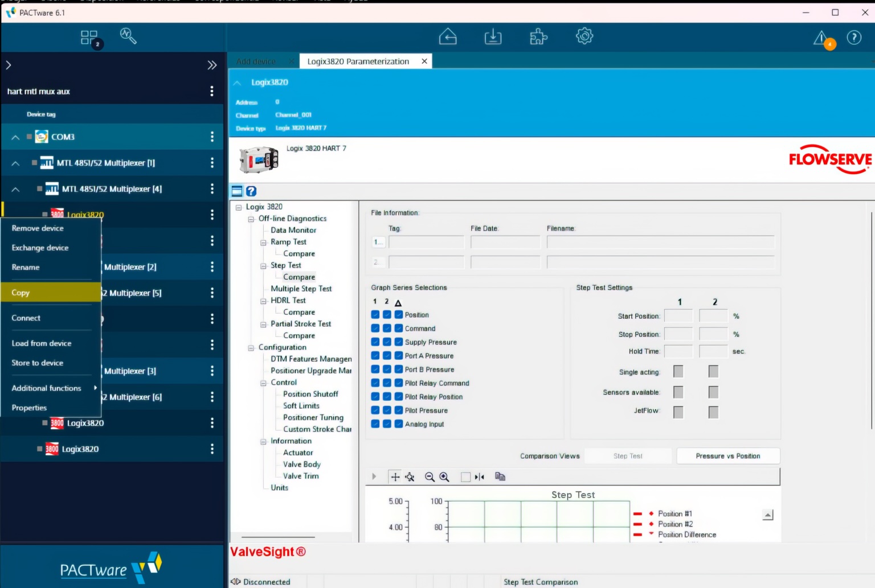This screenshot has width=875, height=588.
Task: Toggle difference checkbox for Analog Input
Action: [x=399, y=423]
